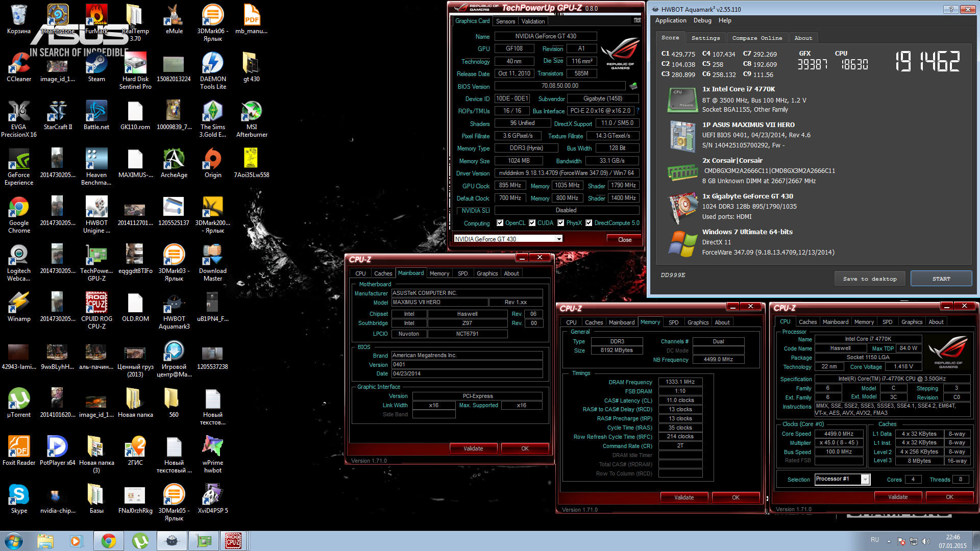Toggle the PhysX checkbox in GPU-Z
The width and height of the screenshot is (980, 551).
(561, 223)
